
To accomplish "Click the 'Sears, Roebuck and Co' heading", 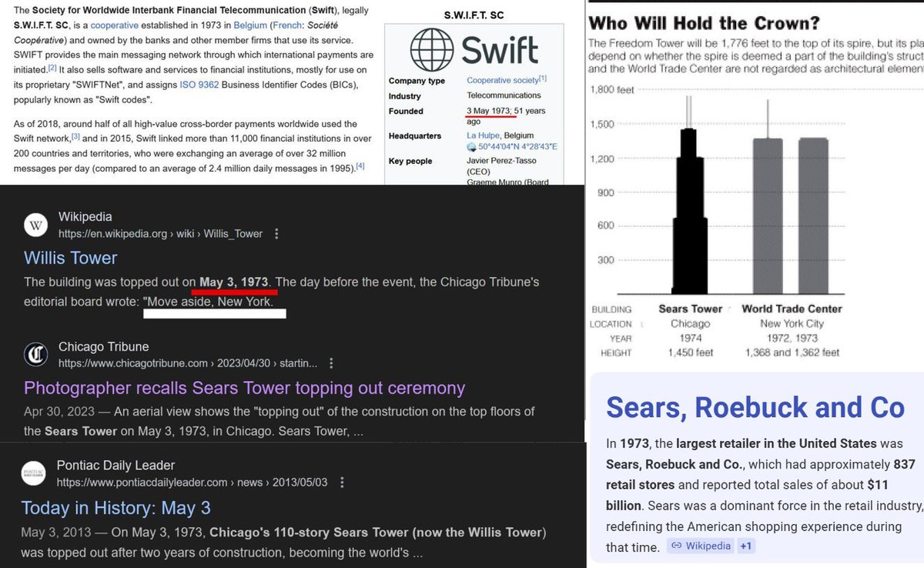I will pyautogui.click(x=755, y=407).
